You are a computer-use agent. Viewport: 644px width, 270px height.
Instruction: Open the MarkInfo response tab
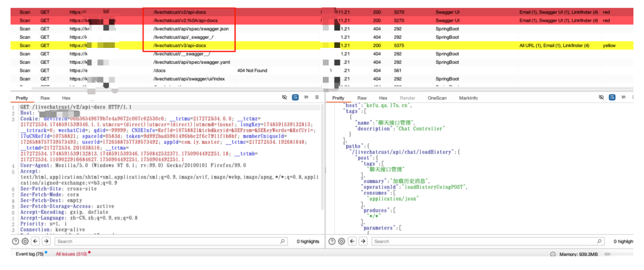pyautogui.click(x=468, y=98)
